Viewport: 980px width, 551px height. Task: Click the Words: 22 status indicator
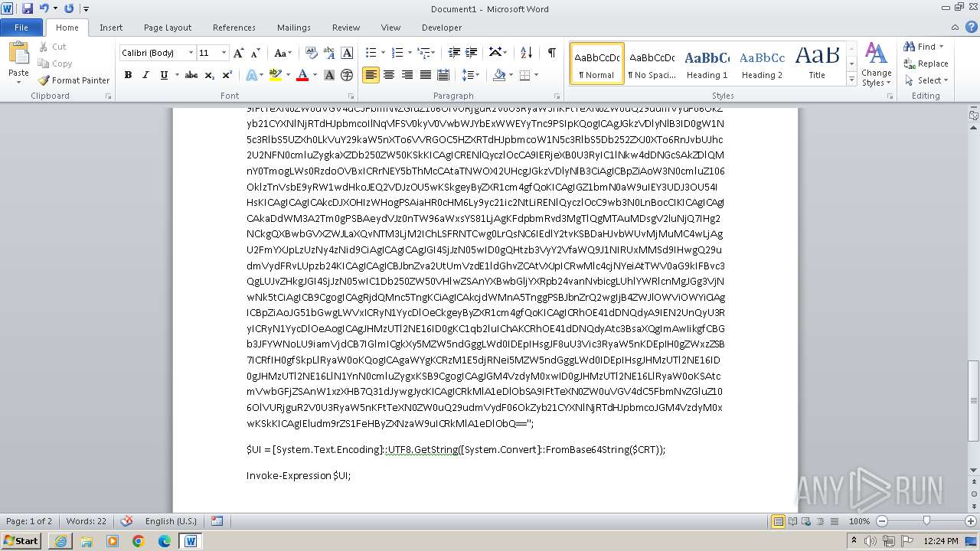tap(87, 521)
